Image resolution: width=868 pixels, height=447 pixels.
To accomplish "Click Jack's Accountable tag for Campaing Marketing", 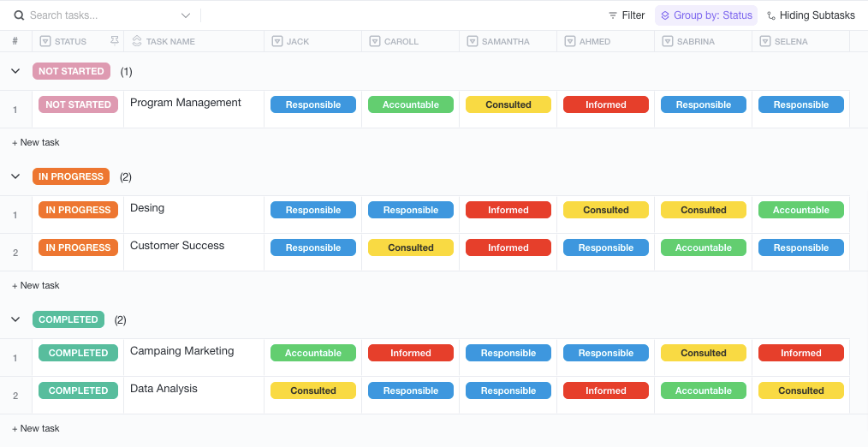I will point(313,353).
